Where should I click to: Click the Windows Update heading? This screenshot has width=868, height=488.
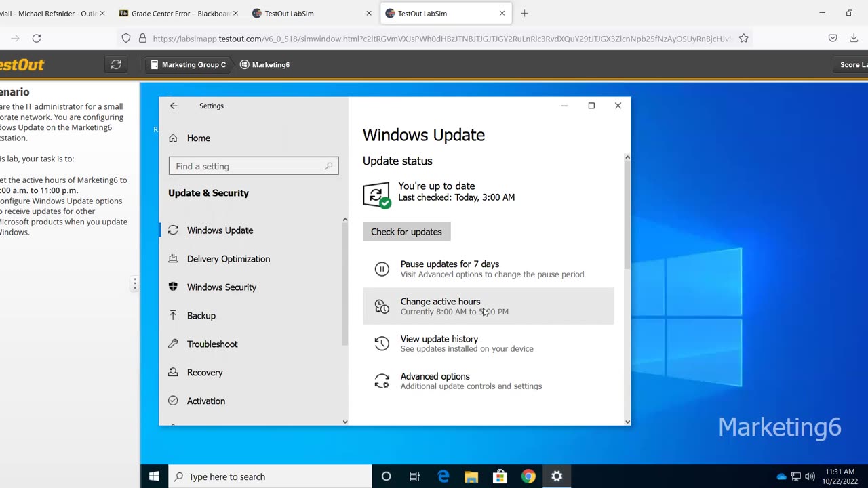(x=424, y=135)
